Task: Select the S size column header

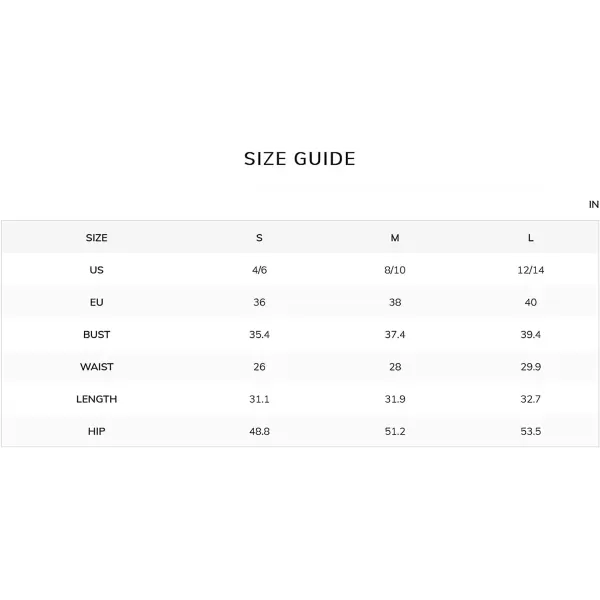Action: point(259,238)
